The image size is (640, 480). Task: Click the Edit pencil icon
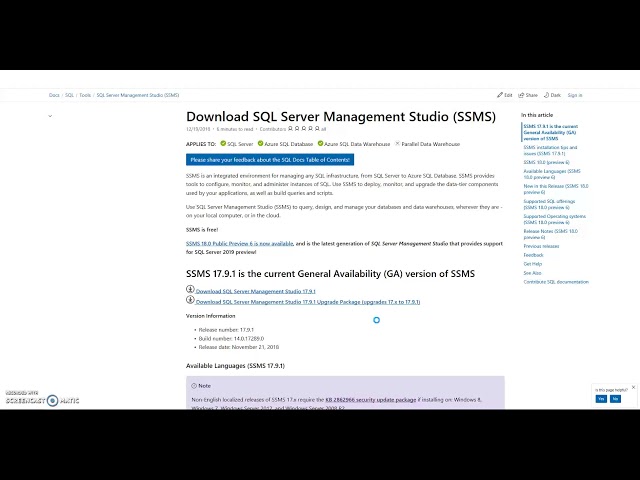pyautogui.click(x=500, y=95)
